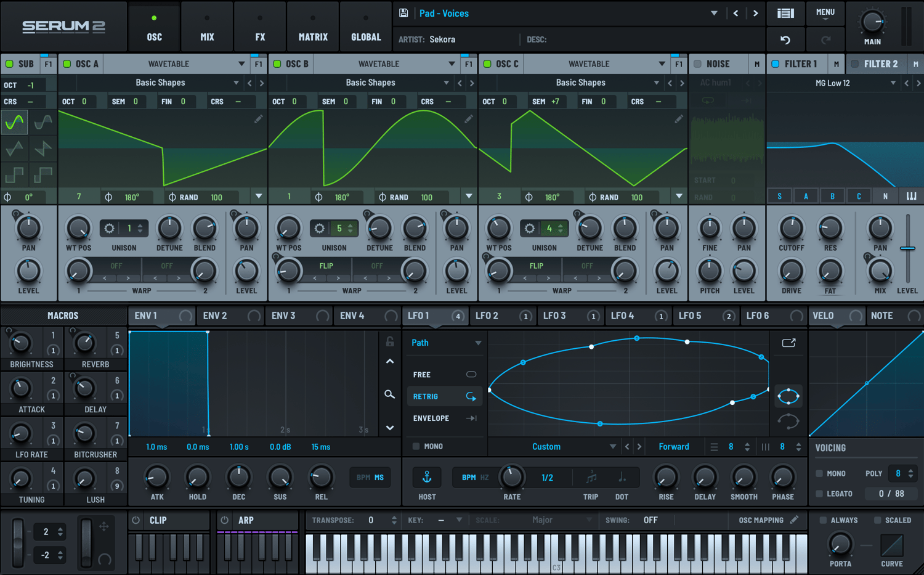924x575 pixels.
Task: Click the LFO rate 1/2 value
Action: pos(547,478)
